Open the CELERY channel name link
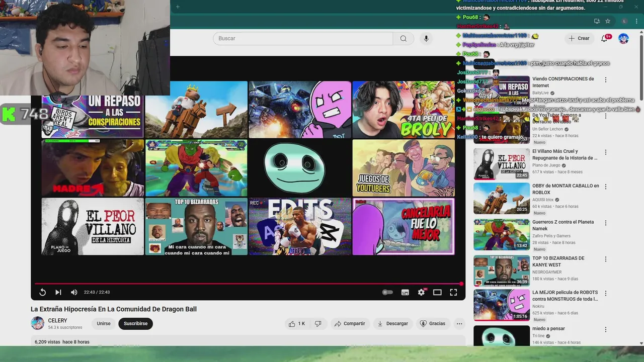Image resolution: width=644 pixels, height=362 pixels. pyautogui.click(x=57, y=321)
